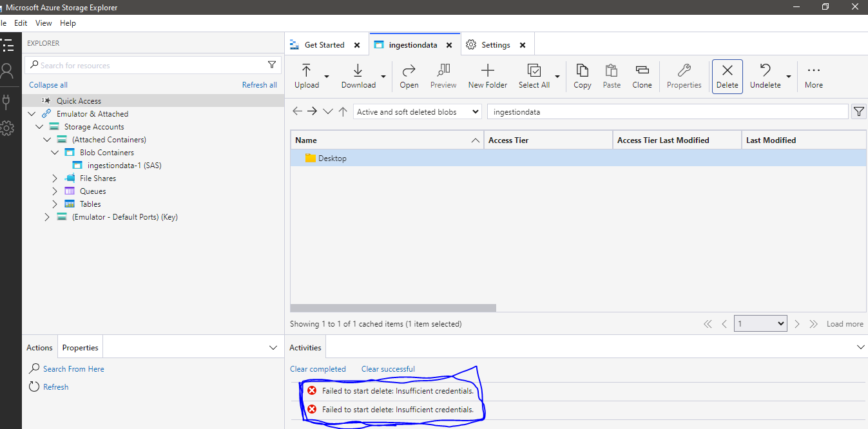Open the blob view filter dropdown
The width and height of the screenshot is (868, 429).
coord(418,111)
